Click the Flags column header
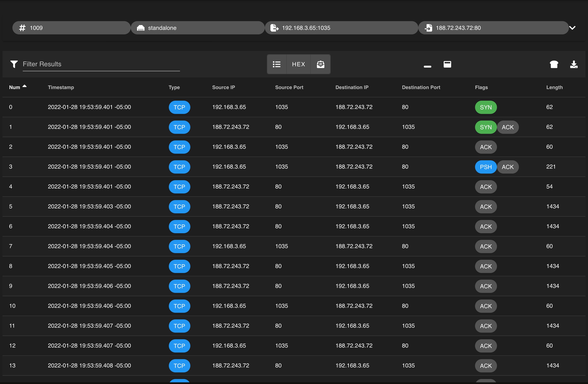The image size is (588, 384). 481,87
